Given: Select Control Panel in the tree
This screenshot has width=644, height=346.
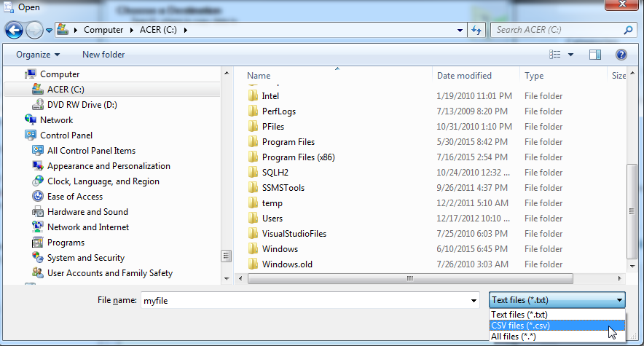Looking at the screenshot, I should (66, 135).
